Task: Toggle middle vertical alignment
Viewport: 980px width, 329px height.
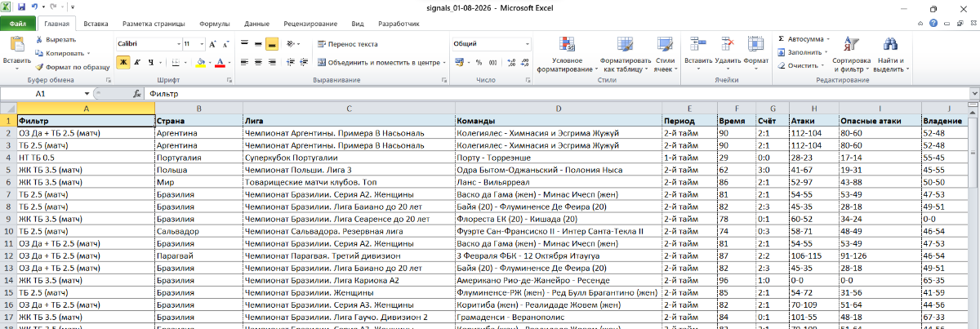Action: pyautogui.click(x=257, y=43)
